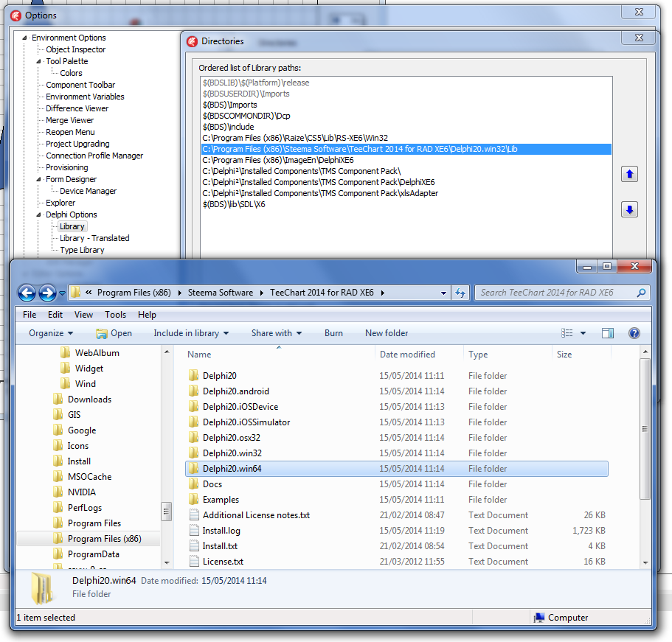Open Include in library dropdown

pyautogui.click(x=191, y=333)
